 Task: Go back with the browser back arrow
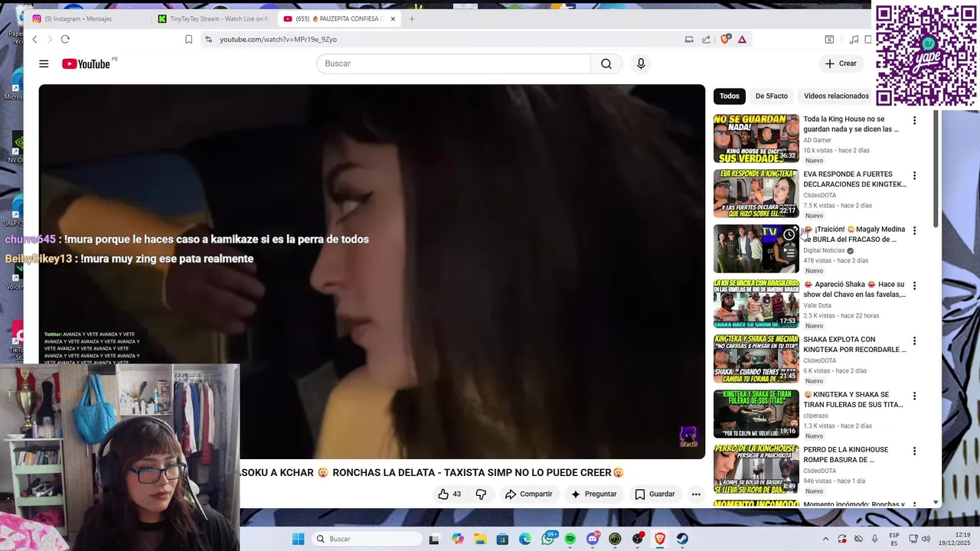(34, 39)
